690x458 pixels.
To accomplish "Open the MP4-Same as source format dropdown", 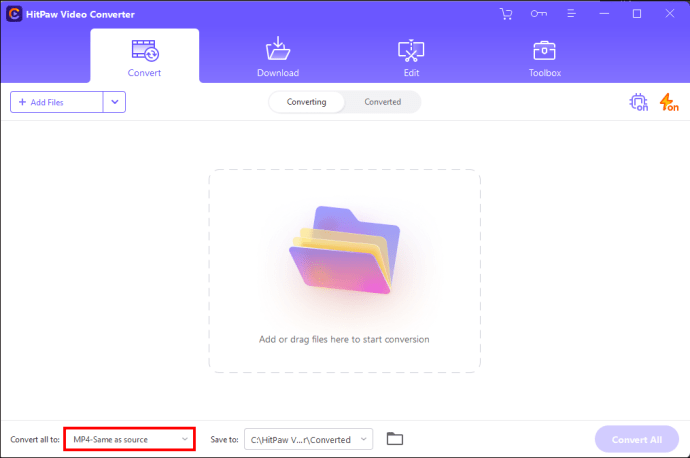I will click(130, 439).
